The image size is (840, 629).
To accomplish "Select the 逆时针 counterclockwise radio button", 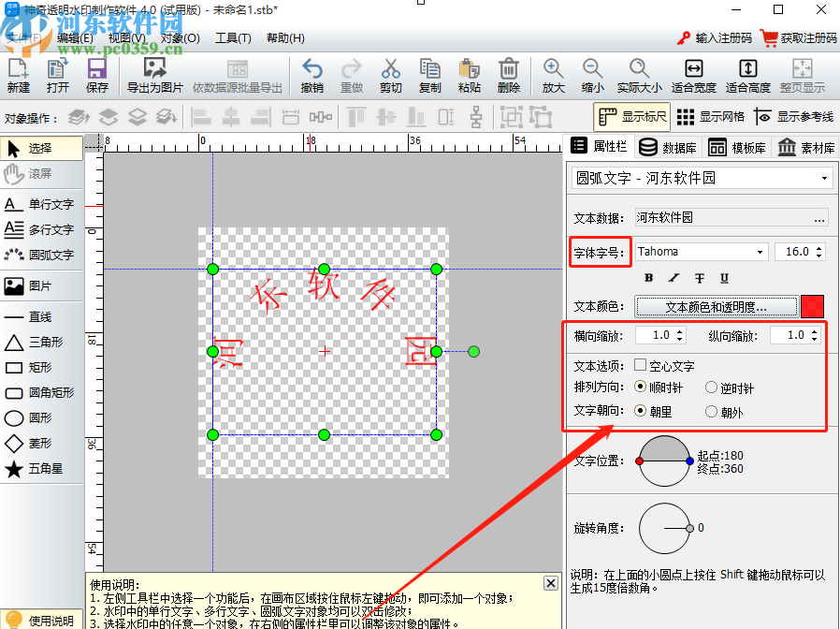I will [x=710, y=388].
